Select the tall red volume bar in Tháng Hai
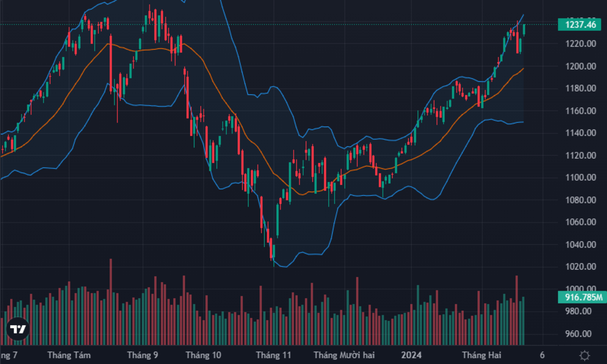The width and height of the screenshot is (607, 364). point(517,310)
